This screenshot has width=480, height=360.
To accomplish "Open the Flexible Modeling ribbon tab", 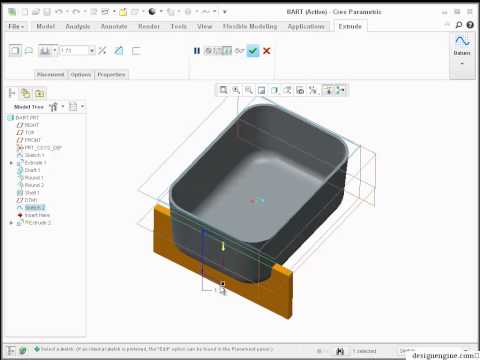I will [x=250, y=26].
